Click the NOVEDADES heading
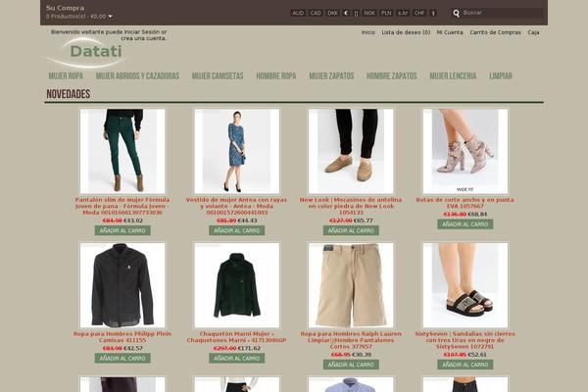The width and height of the screenshot is (588, 392). coord(69,94)
